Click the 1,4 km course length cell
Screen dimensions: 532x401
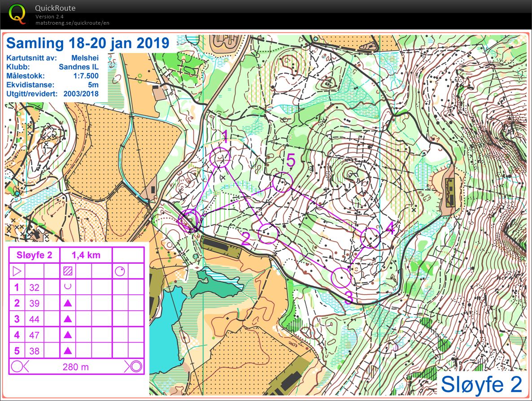(86, 255)
